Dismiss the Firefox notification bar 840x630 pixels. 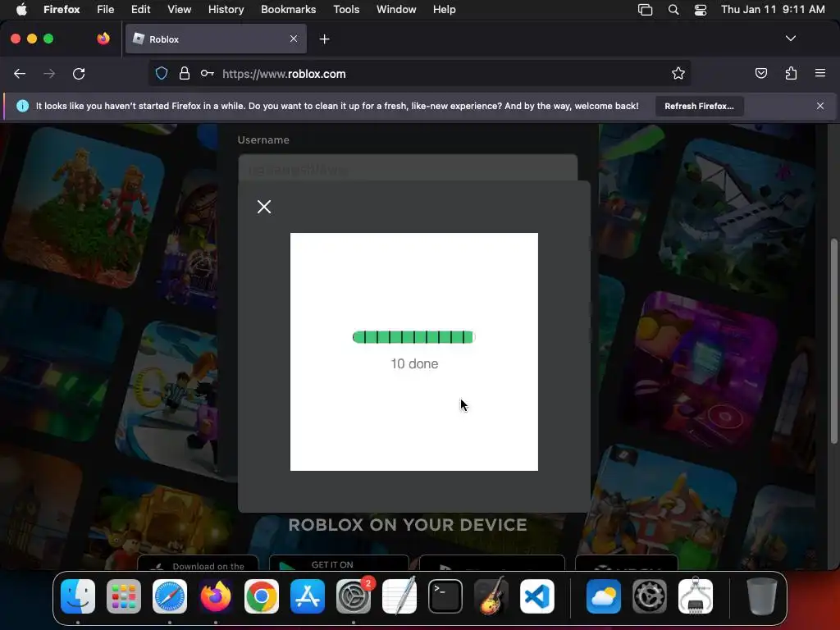(x=819, y=106)
